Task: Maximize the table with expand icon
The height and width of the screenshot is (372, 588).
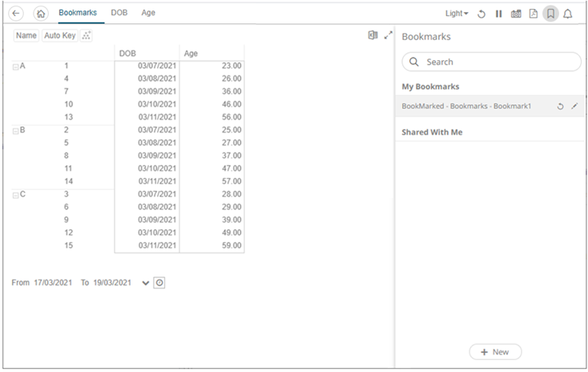Action: [x=388, y=35]
